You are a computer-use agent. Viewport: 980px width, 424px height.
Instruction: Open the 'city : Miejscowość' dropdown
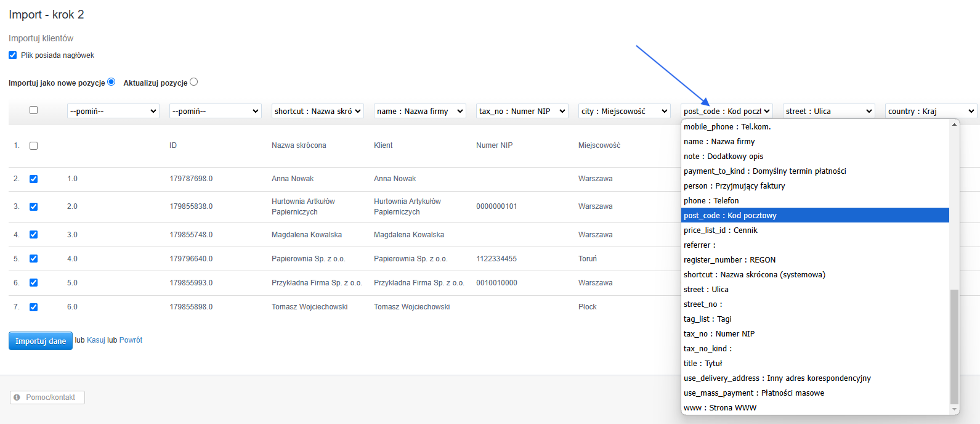click(x=625, y=111)
